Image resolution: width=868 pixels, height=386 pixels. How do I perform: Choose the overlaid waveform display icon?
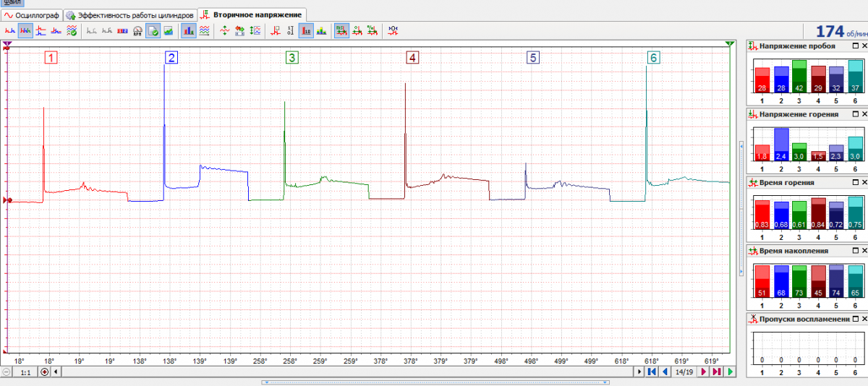click(x=56, y=30)
